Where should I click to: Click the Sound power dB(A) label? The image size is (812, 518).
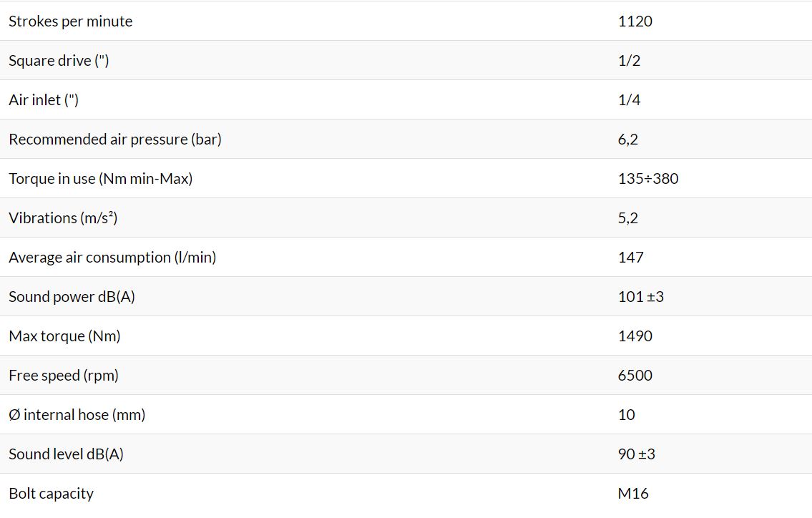tap(72, 297)
